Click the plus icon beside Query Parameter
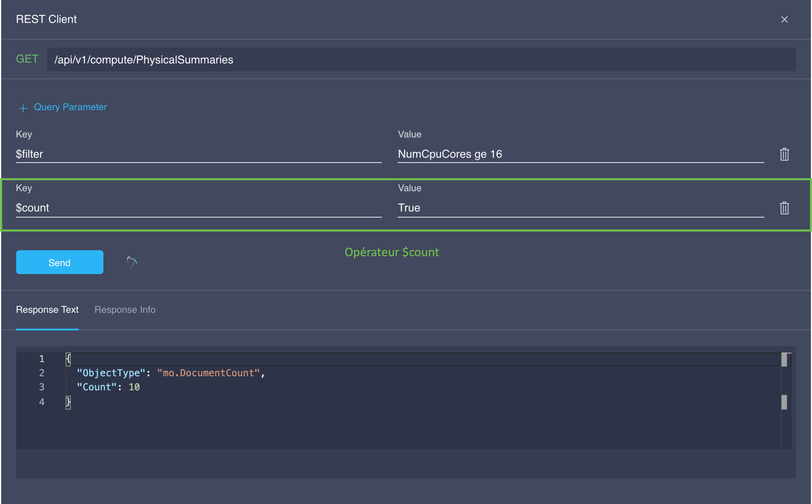 pyautogui.click(x=23, y=108)
